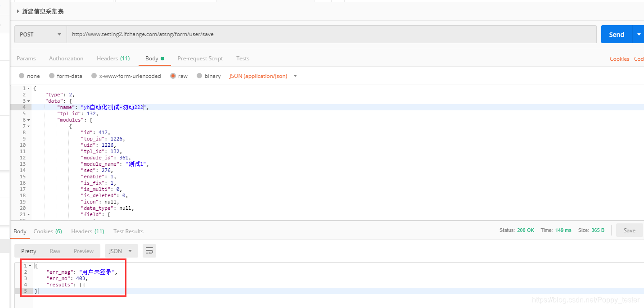Screen dimensions: 644x308
Task: Open the response Cookies (6) tab
Action: [48, 231]
